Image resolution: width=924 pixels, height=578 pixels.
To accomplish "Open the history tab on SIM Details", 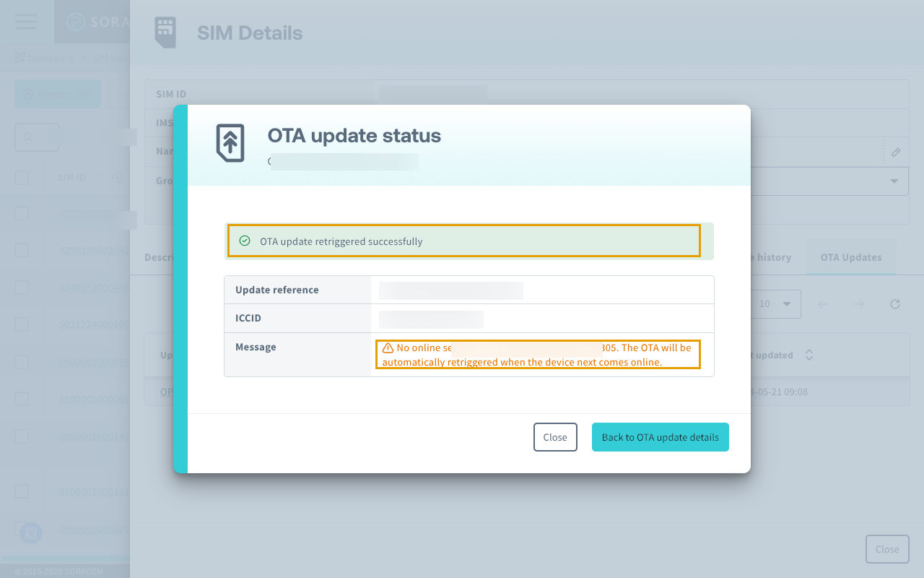I will (x=772, y=257).
